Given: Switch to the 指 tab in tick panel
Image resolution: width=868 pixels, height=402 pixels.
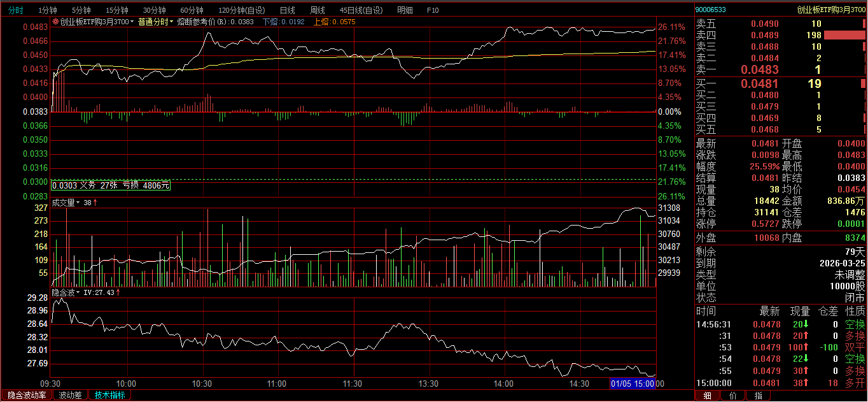Looking at the screenshot, I should [x=758, y=396].
